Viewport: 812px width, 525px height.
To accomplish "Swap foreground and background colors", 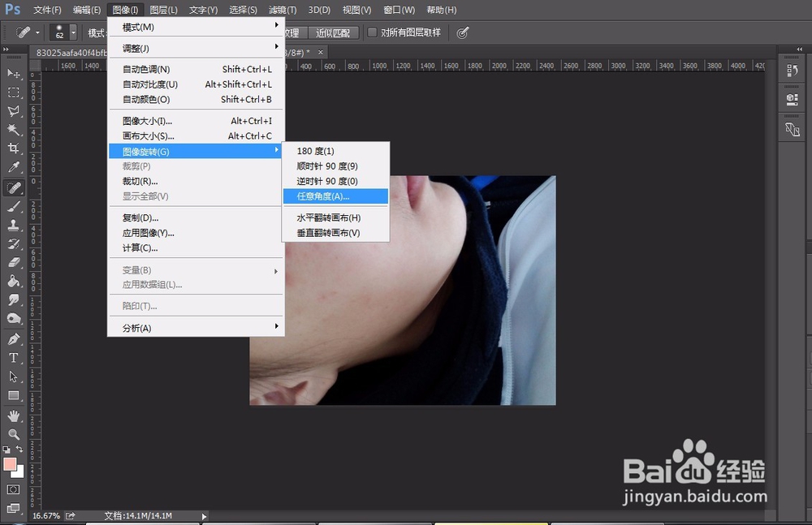I will 19,449.
